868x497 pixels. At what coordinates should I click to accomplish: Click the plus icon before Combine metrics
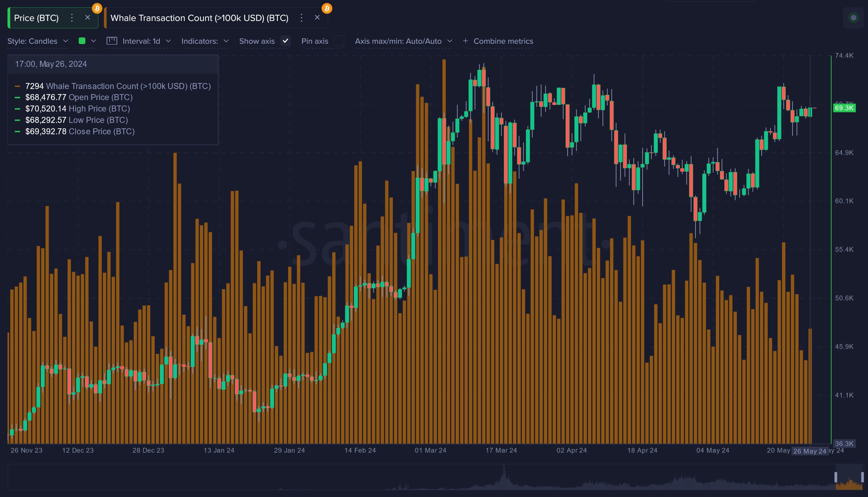pos(465,41)
